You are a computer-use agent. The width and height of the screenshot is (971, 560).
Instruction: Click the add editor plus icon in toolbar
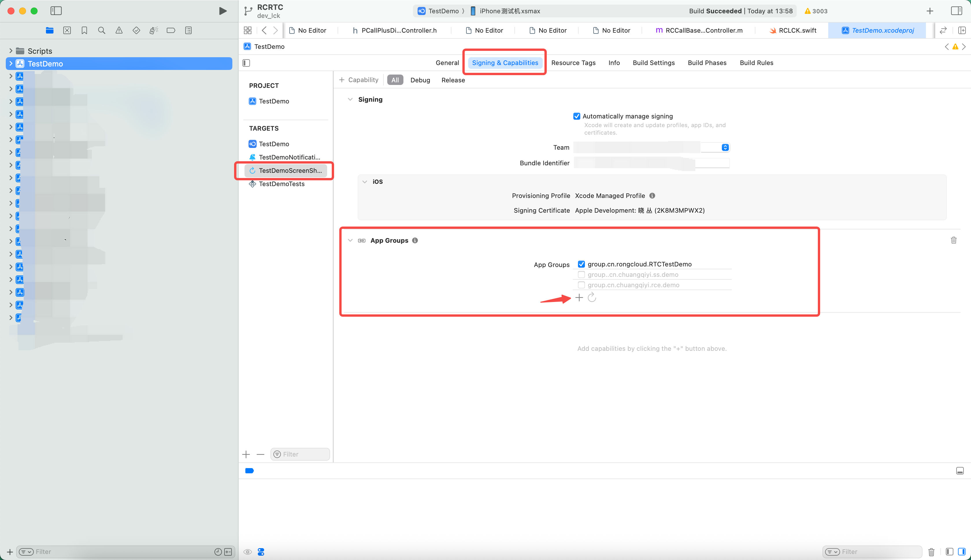pyautogui.click(x=930, y=11)
